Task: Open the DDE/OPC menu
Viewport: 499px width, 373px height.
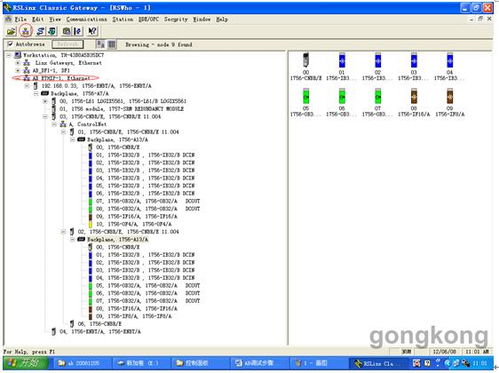Action: pyautogui.click(x=149, y=19)
